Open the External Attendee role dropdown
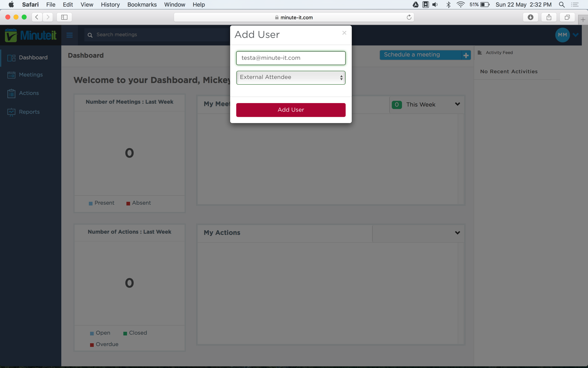Image resolution: width=588 pixels, height=368 pixels. pyautogui.click(x=291, y=78)
